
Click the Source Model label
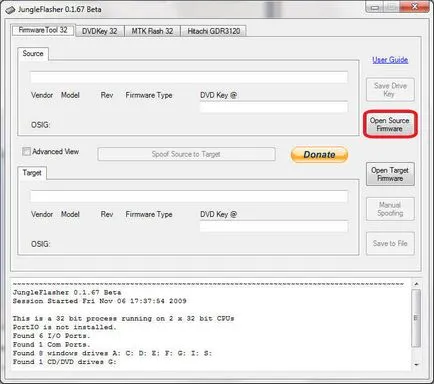(70, 95)
